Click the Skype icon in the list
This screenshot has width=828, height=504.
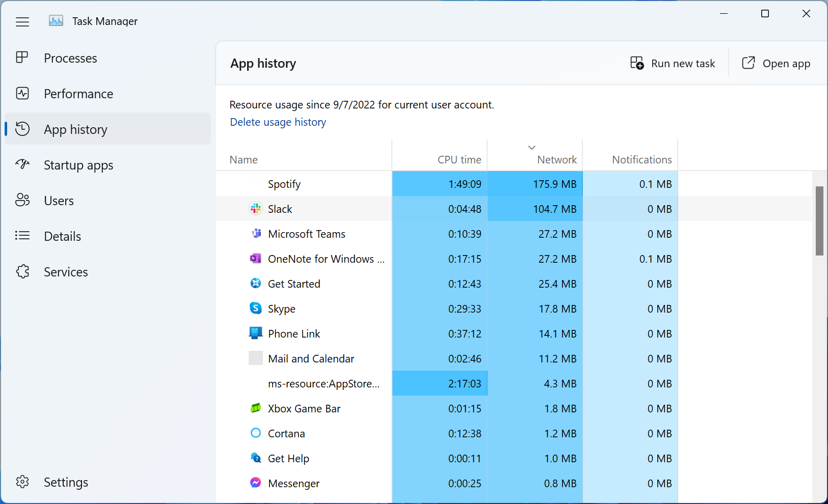[256, 309]
